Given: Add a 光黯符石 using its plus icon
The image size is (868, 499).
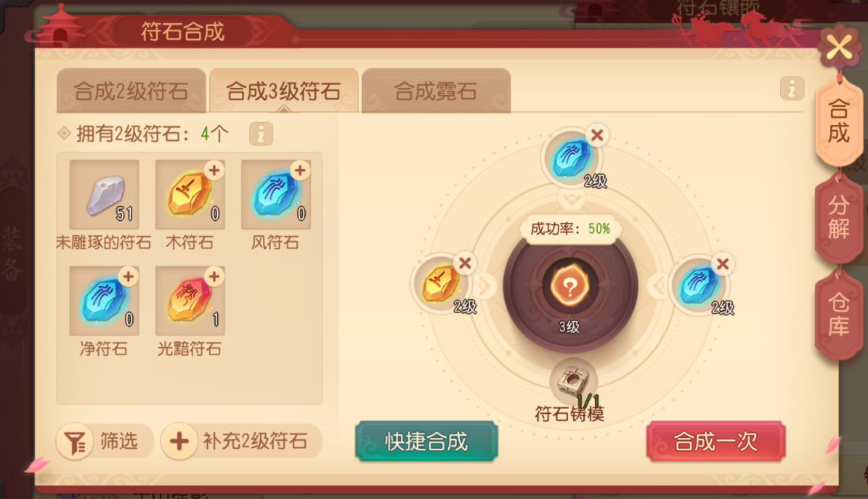Looking at the screenshot, I should 214,277.
